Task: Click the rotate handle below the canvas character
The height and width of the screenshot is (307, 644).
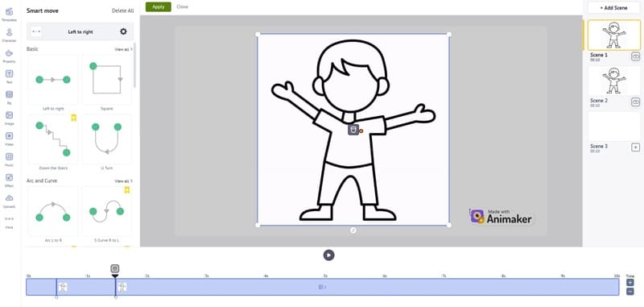Action: pyautogui.click(x=353, y=230)
